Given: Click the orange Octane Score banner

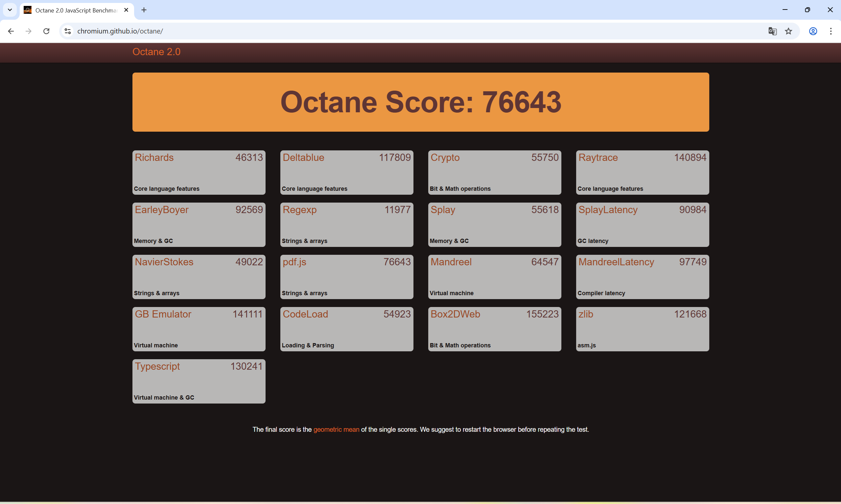Looking at the screenshot, I should [421, 102].
